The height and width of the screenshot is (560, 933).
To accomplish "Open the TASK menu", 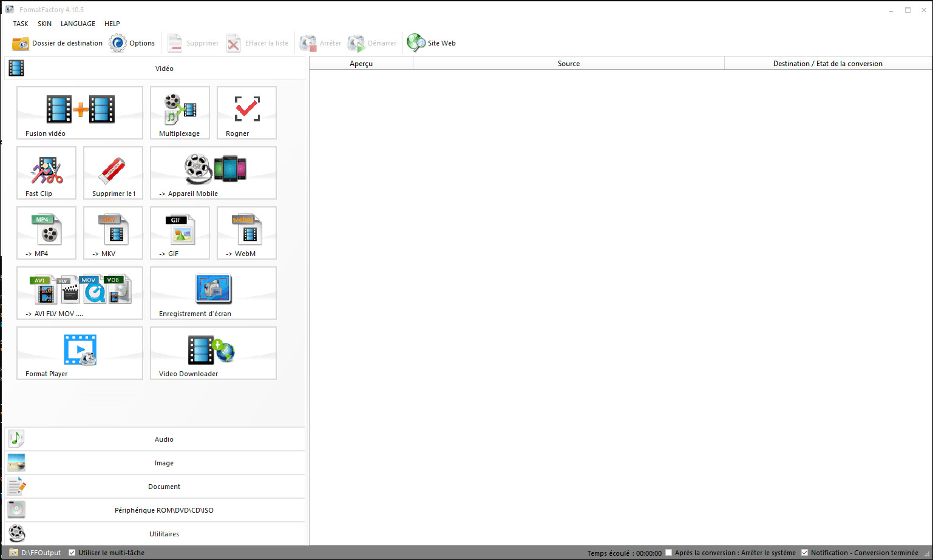I will point(21,24).
